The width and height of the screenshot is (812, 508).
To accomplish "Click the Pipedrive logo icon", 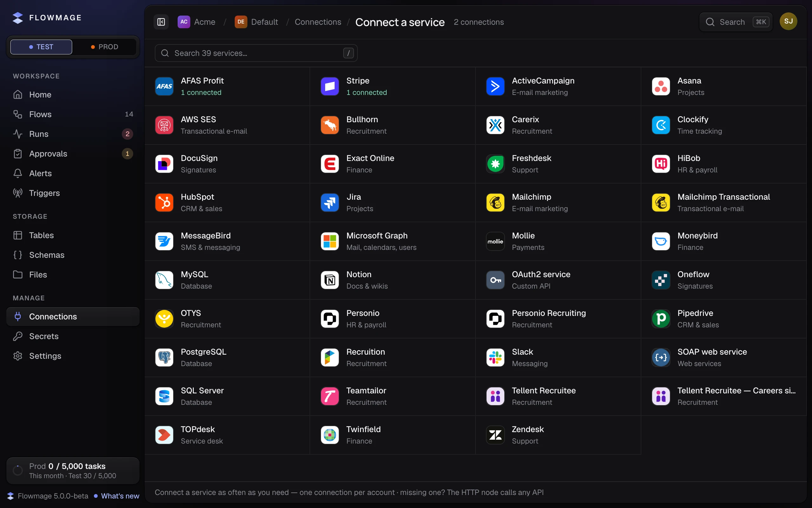I will (x=661, y=319).
